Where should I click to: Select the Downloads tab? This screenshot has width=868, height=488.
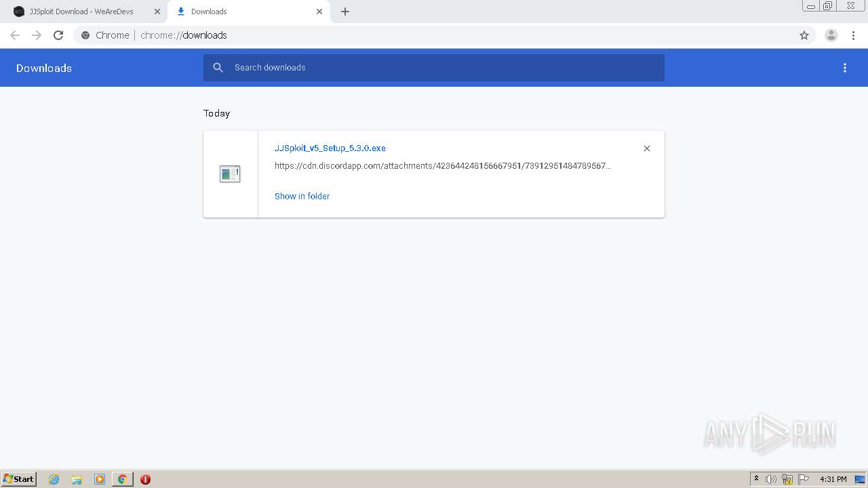(248, 12)
